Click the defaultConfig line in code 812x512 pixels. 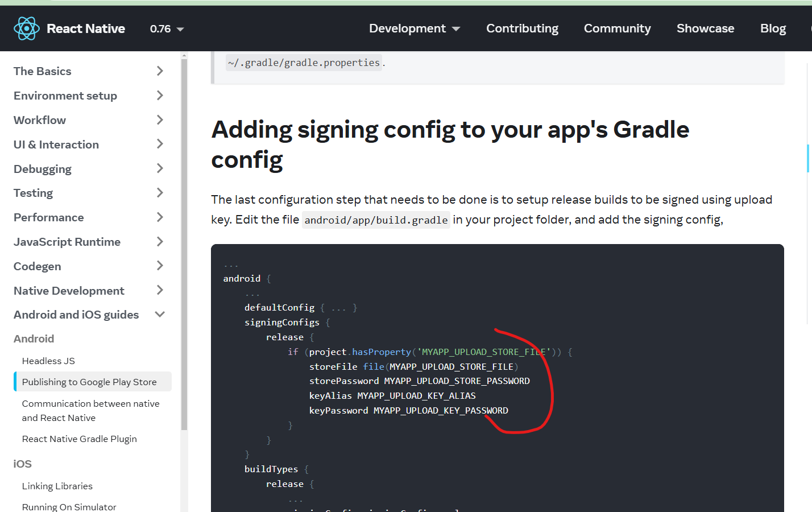(x=301, y=307)
